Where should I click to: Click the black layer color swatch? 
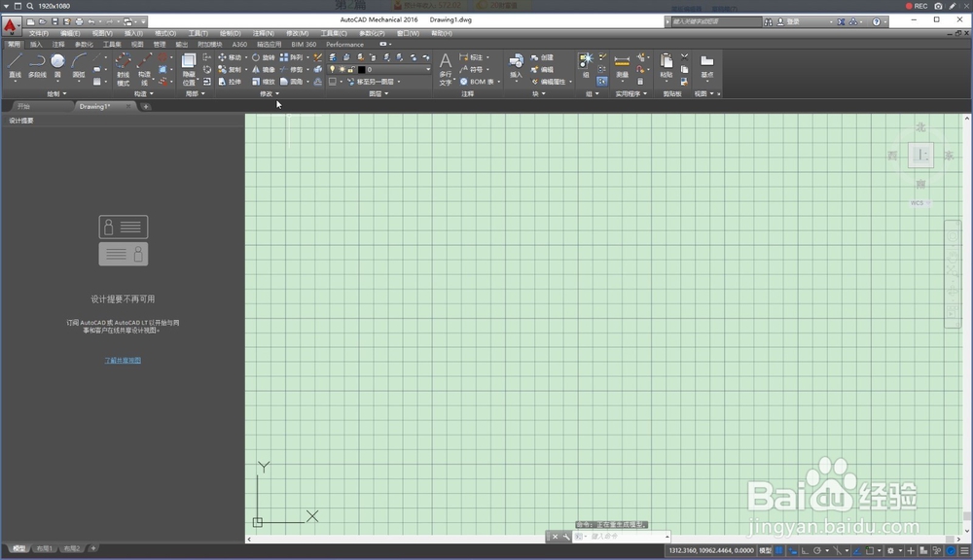361,69
